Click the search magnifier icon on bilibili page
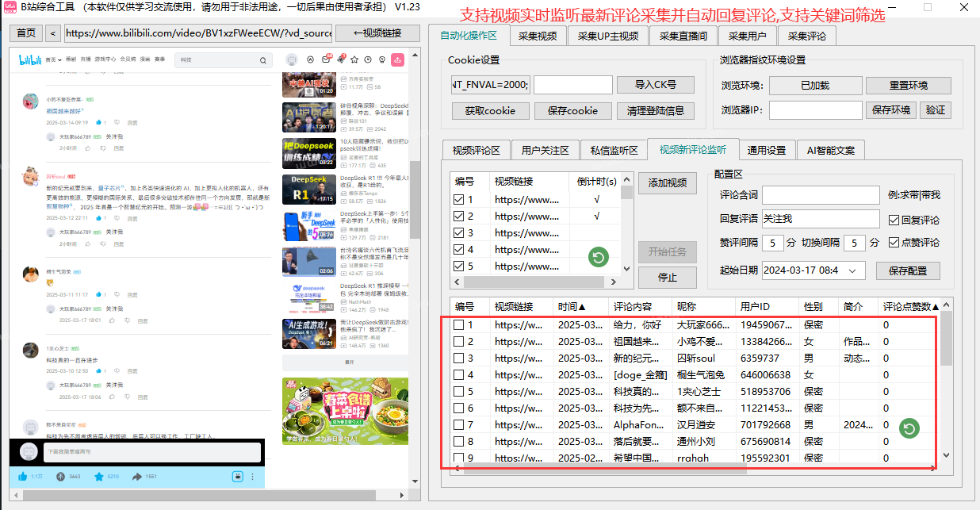This screenshot has height=510, width=980. [263, 59]
